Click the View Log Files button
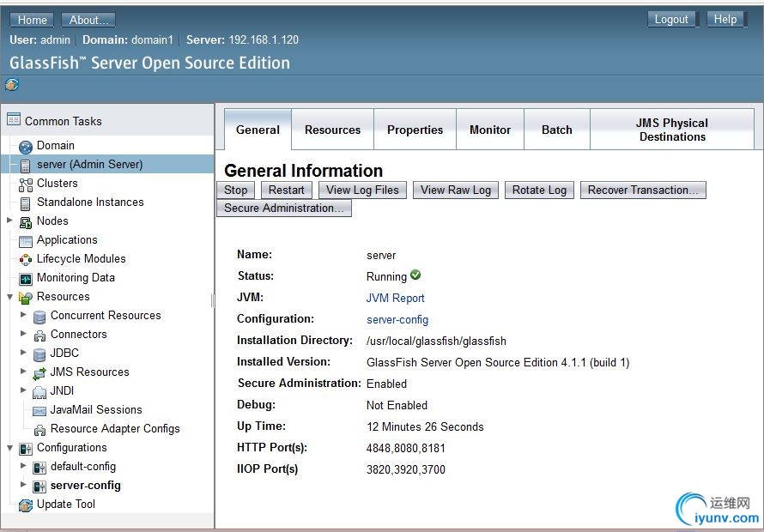 pos(362,190)
